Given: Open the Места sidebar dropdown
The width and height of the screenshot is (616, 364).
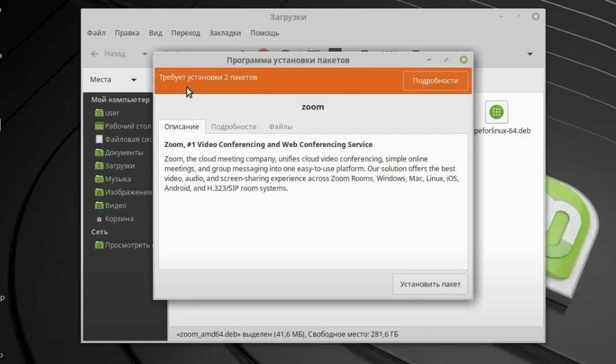Looking at the screenshot, I should [134, 80].
